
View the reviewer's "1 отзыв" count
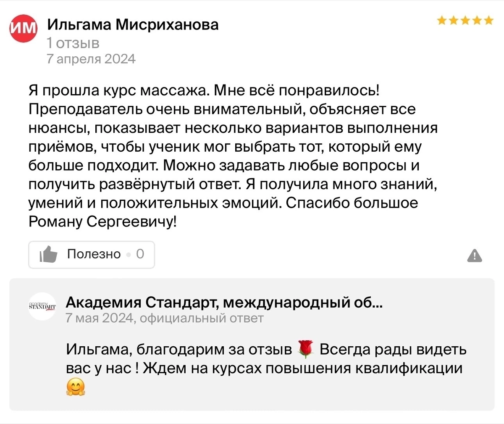tap(73, 43)
